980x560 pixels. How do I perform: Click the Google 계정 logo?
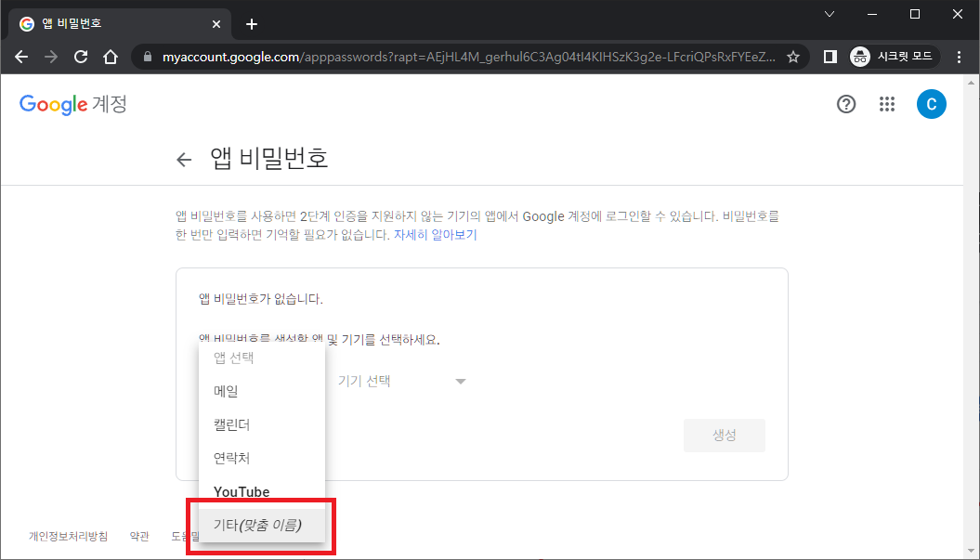(73, 104)
